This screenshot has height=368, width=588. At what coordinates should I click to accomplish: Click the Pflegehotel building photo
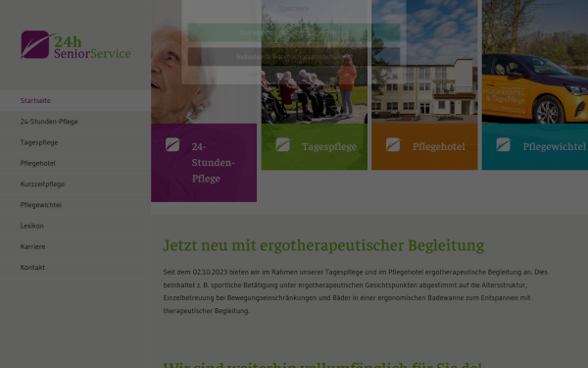pyautogui.click(x=424, y=62)
